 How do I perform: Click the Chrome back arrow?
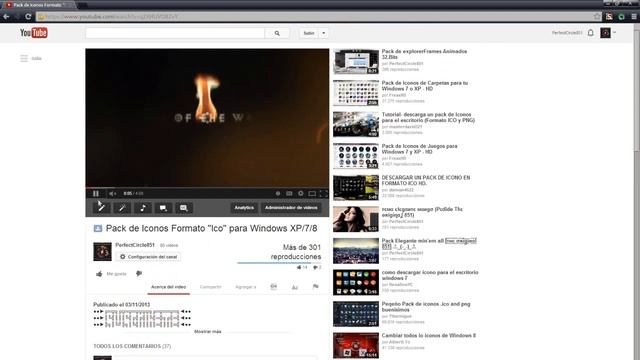coord(6,16)
